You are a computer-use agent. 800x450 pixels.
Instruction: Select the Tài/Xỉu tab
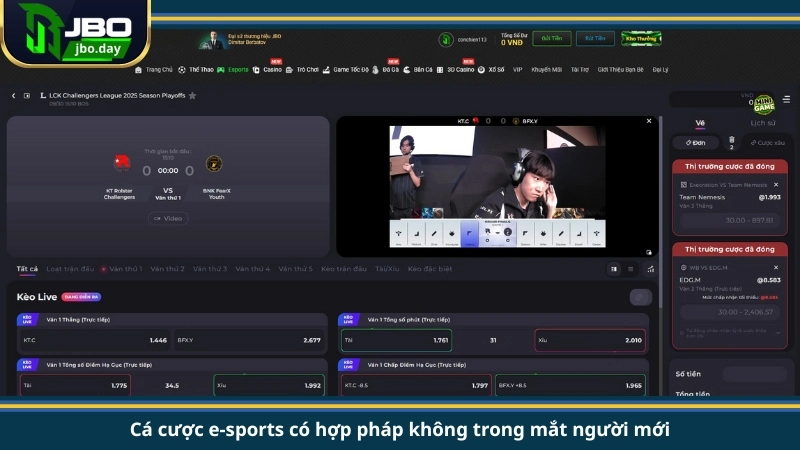(387, 269)
